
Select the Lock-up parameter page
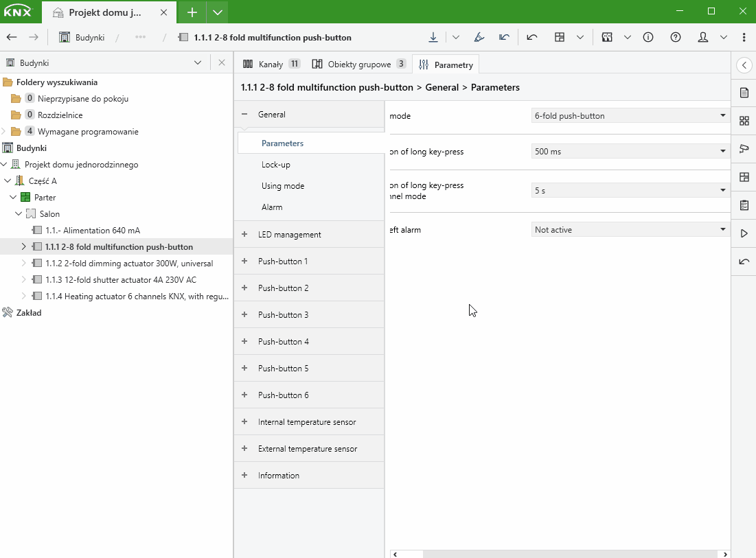[275, 165]
